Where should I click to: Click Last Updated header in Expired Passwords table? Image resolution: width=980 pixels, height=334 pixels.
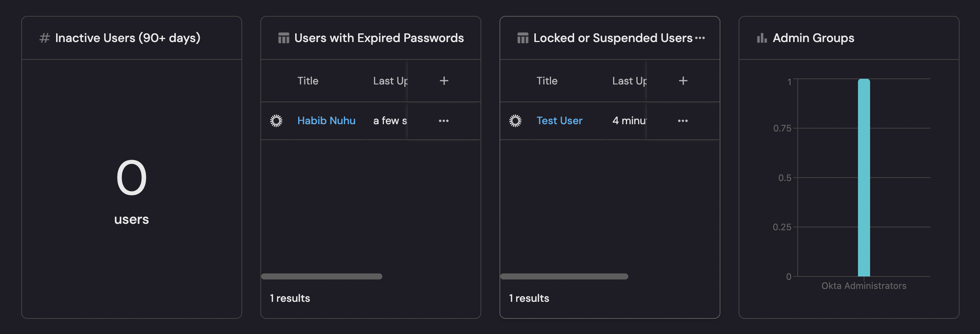coord(390,81)
